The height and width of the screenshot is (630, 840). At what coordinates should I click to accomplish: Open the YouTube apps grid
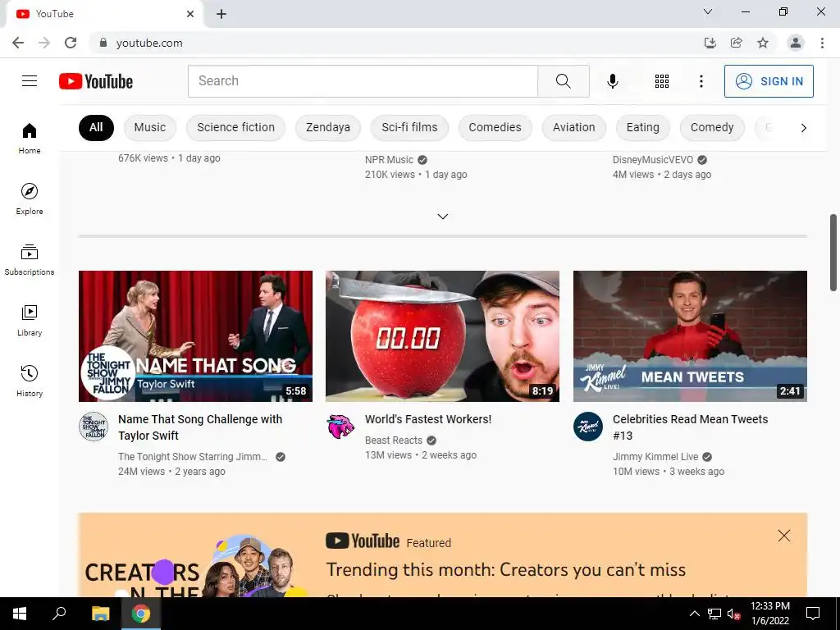[662, 81]
